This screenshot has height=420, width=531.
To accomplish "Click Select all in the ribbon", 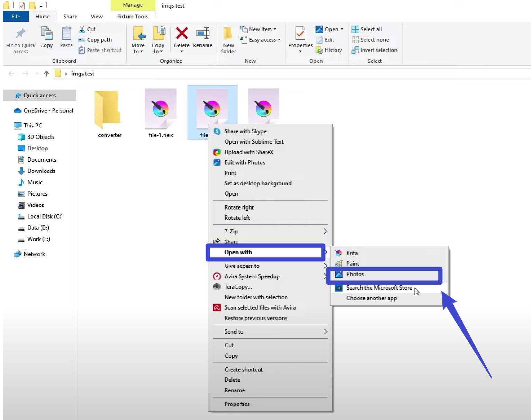I will (x=367, y=29).
